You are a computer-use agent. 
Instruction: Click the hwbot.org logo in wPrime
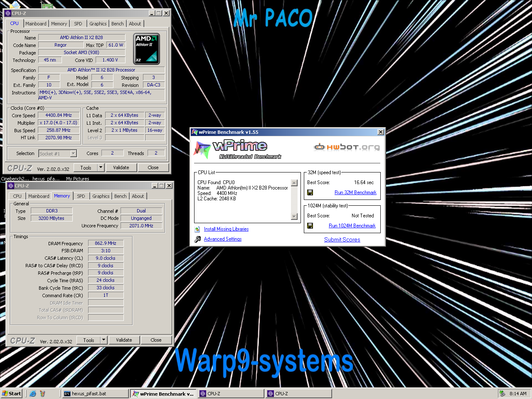(347, 147)
